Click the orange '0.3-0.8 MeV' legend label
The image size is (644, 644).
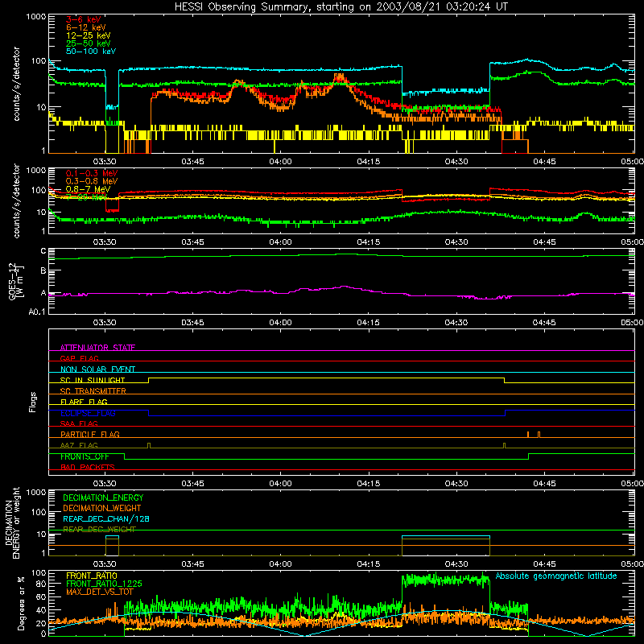[x=92, y=181]
